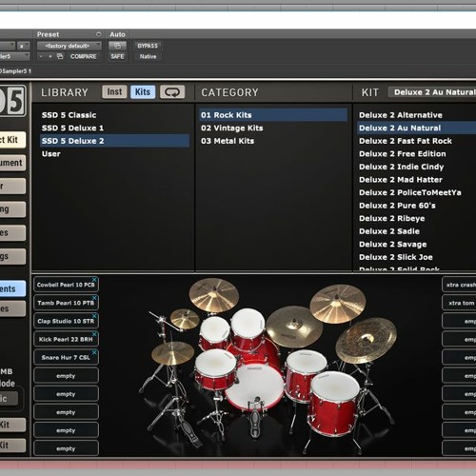Click the loop/refresh button next to Kits
Viewport: 476px width, 476px height.
172,92
